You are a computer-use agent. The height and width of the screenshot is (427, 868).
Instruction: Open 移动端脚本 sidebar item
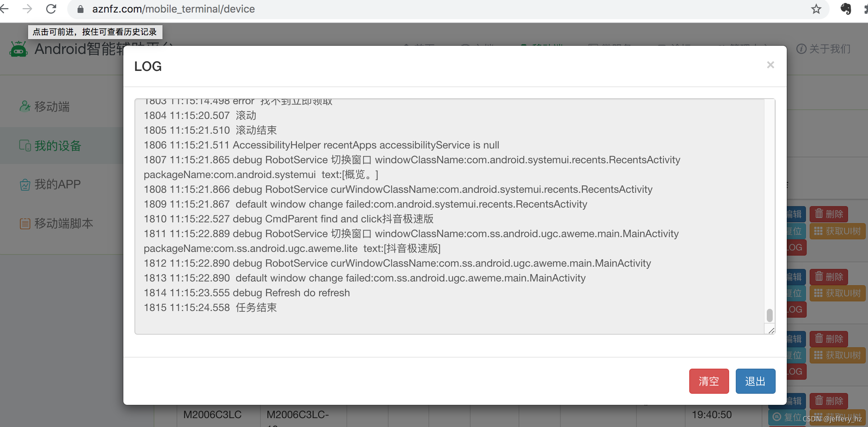(x=56, y=223)
